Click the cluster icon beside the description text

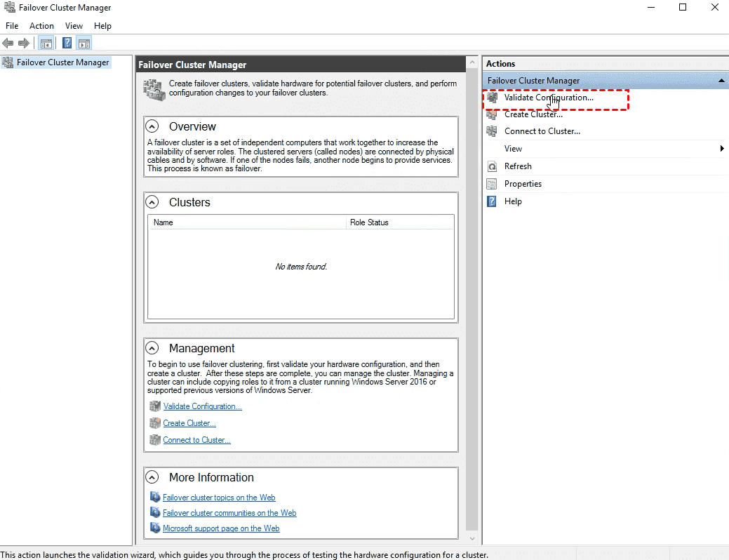[x=154, y=90]
